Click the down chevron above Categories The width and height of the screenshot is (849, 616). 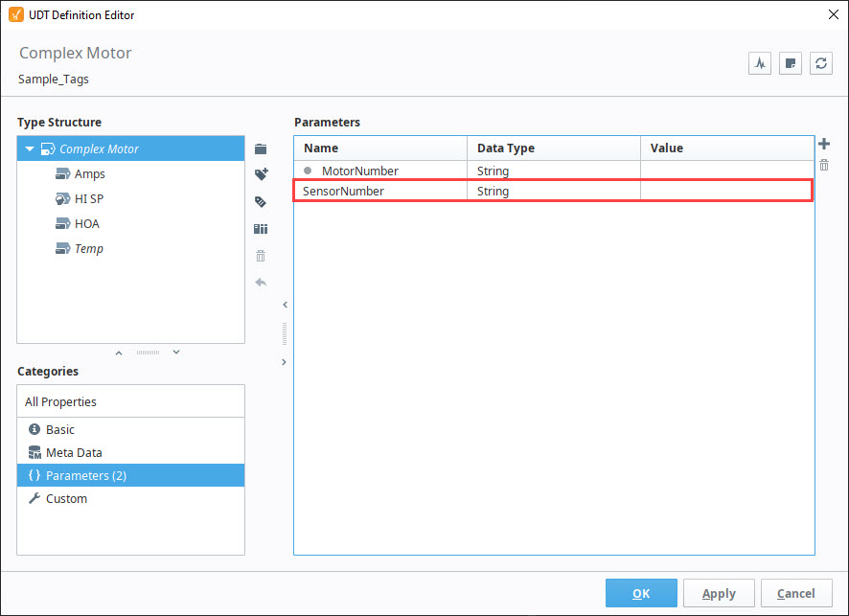[x=176, y=352]
